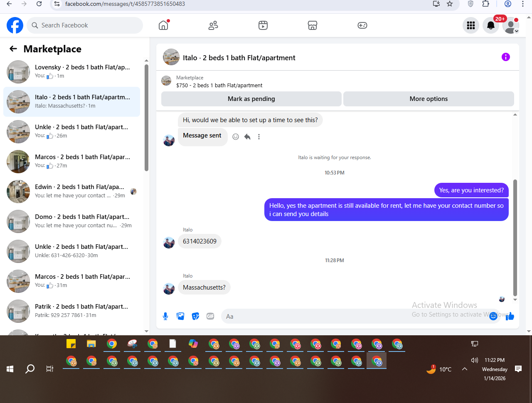Open the account profile picture menu

pos(511,25)
